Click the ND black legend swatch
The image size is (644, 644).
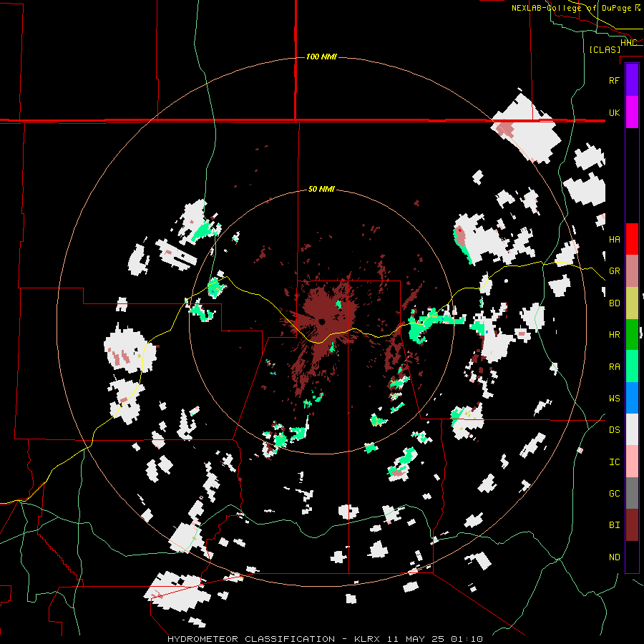point(632,557)
